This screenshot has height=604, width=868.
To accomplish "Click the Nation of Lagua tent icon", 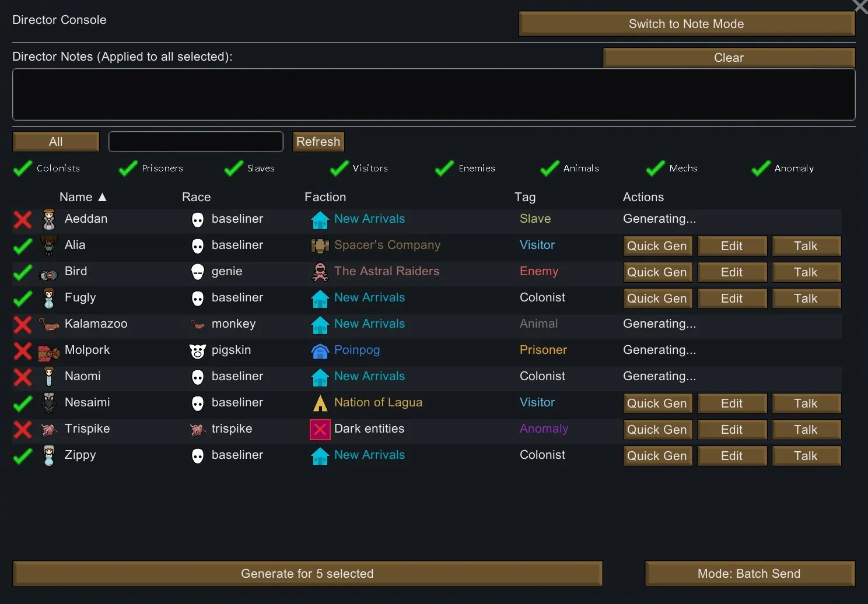I will pyautogui.click(x=320, y=403).
